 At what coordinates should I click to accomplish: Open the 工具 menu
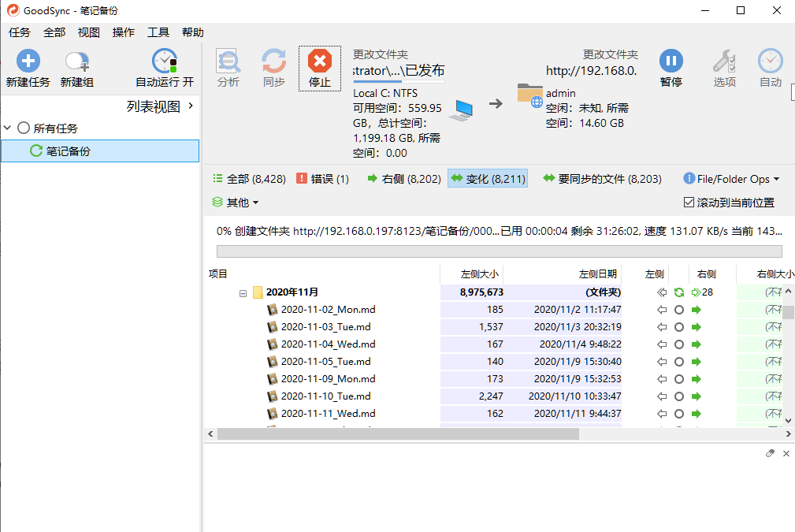pyautogui.click(x=158, y=32)
